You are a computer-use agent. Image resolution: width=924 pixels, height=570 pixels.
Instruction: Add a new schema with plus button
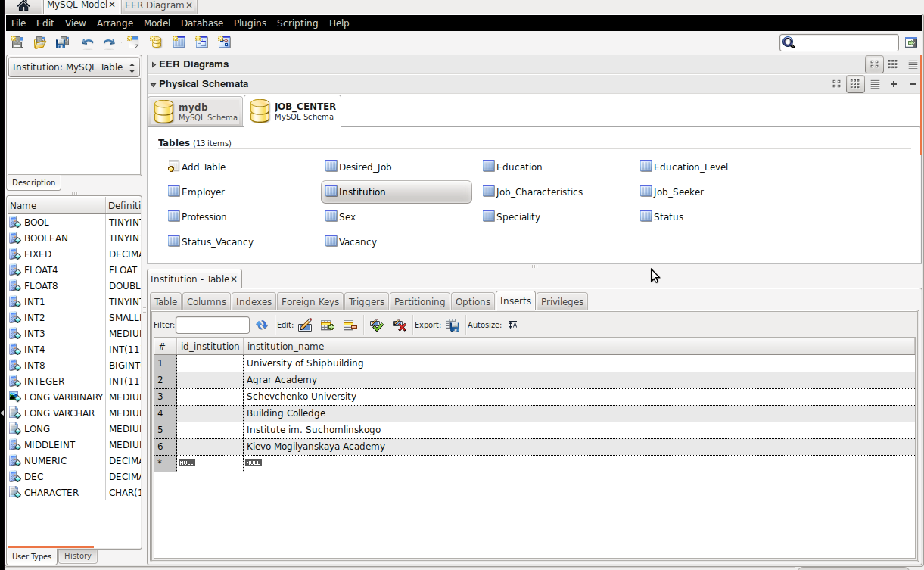tap(894, 84)
